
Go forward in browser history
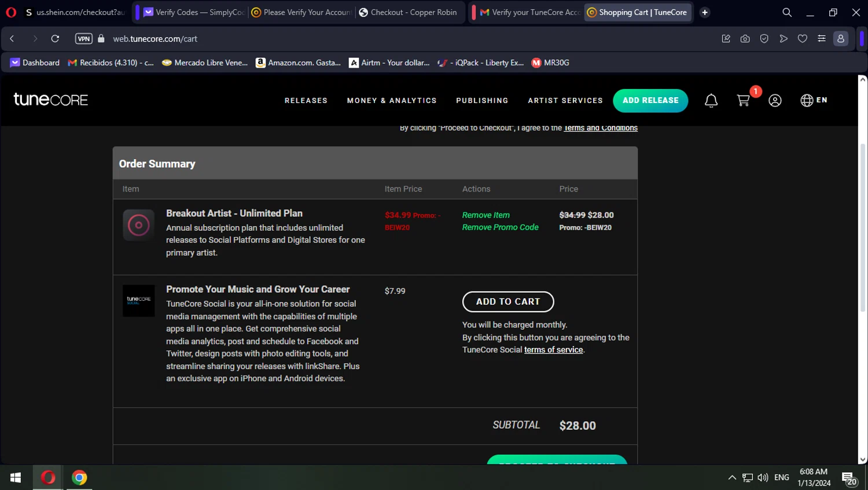(x=35, y=39)
